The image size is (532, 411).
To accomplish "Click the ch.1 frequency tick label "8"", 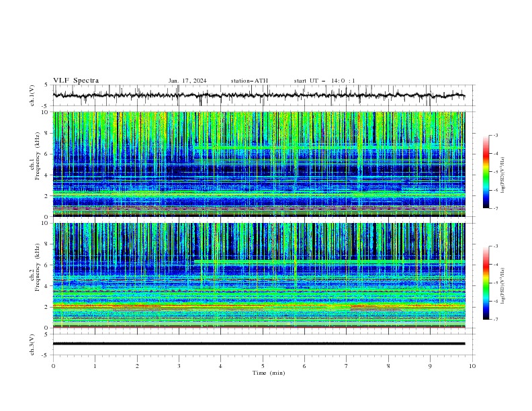I will pyautogui.click(x=47, y=133).
